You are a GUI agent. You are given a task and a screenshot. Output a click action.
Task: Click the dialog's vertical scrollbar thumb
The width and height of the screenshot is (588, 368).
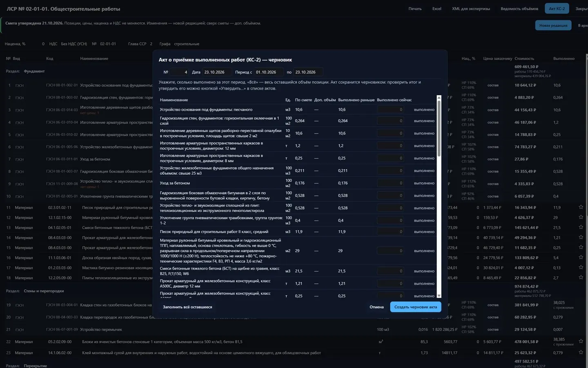(439, 129)
